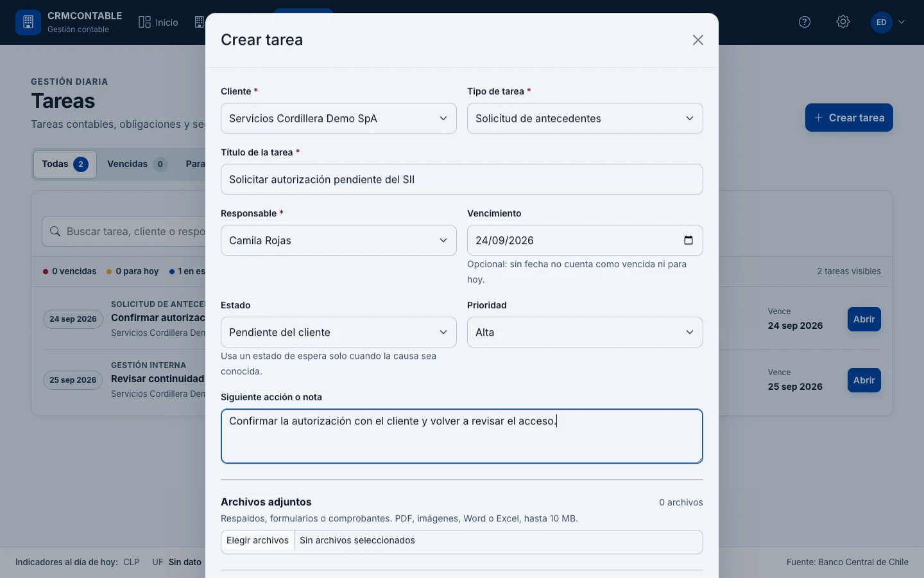This screenshot has height=578, width=924.
Task: Click the Crear tarea button on page
Action: [x=849, y=118]
